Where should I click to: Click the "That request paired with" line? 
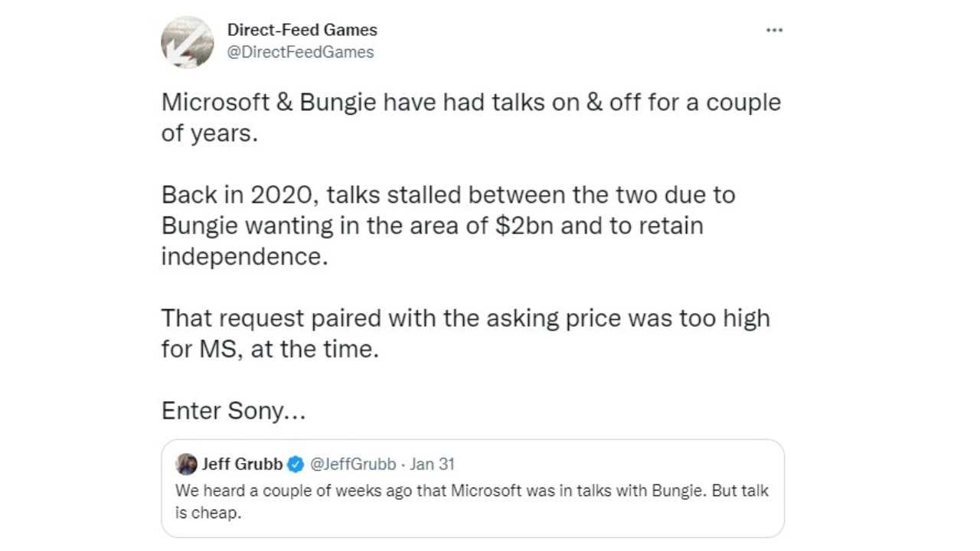point(465,318)
